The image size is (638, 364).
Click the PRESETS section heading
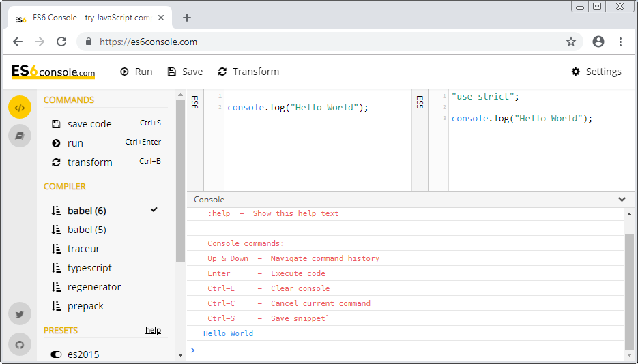point(61,330)
